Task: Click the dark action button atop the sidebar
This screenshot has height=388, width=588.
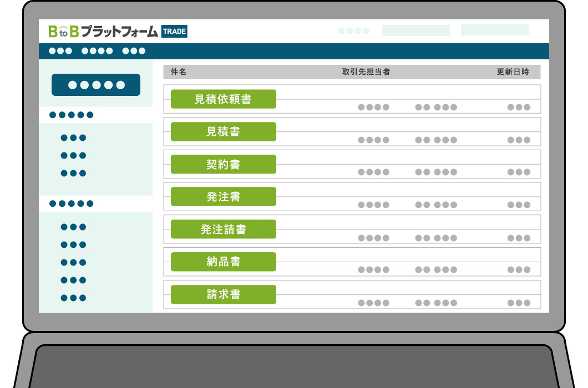Action: coord(95,84)
